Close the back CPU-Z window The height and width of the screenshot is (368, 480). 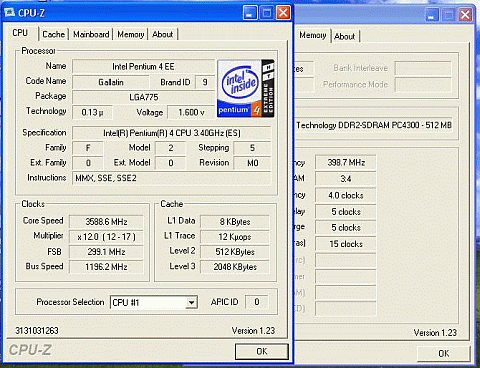click(465, 15)
